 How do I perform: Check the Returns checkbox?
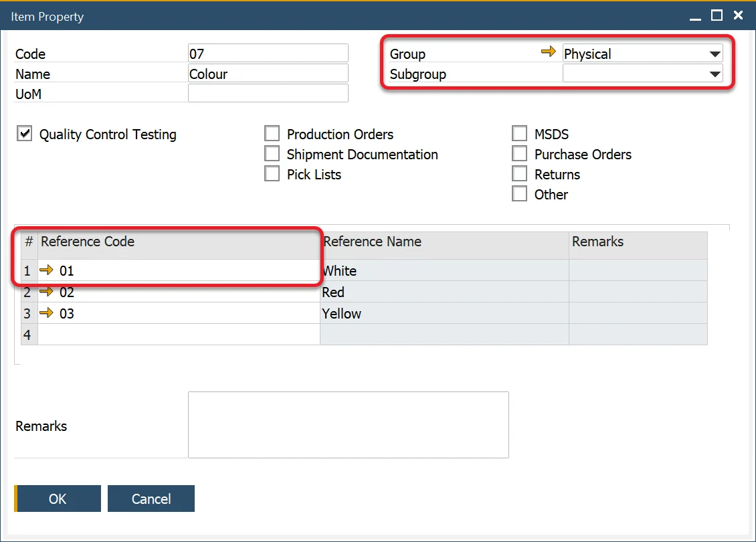tap(520, 175)
